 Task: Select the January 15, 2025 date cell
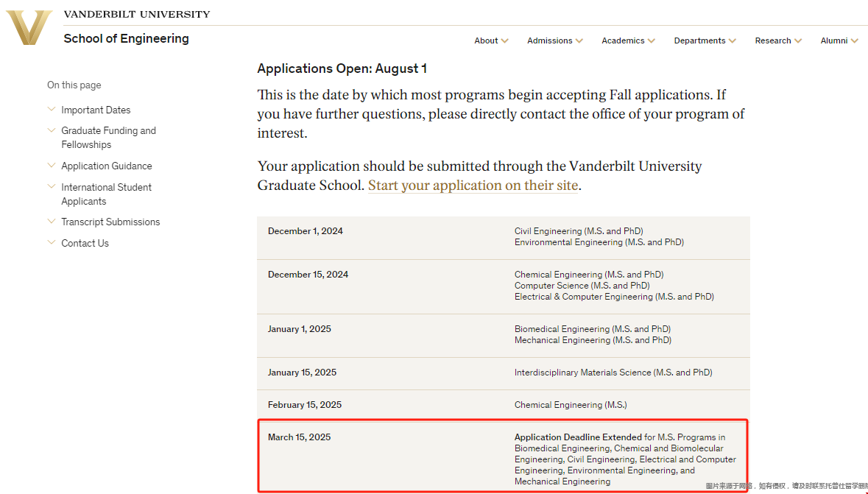tap(303, 373)
